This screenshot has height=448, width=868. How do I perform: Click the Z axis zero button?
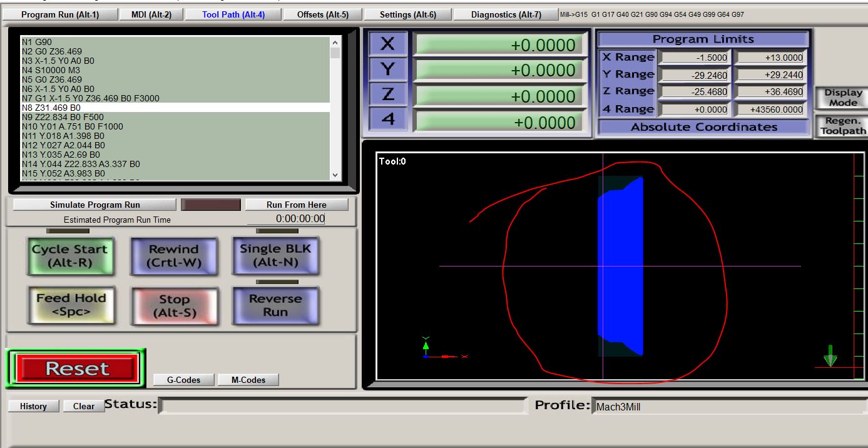pyautogui.click(x=387, y=95)
